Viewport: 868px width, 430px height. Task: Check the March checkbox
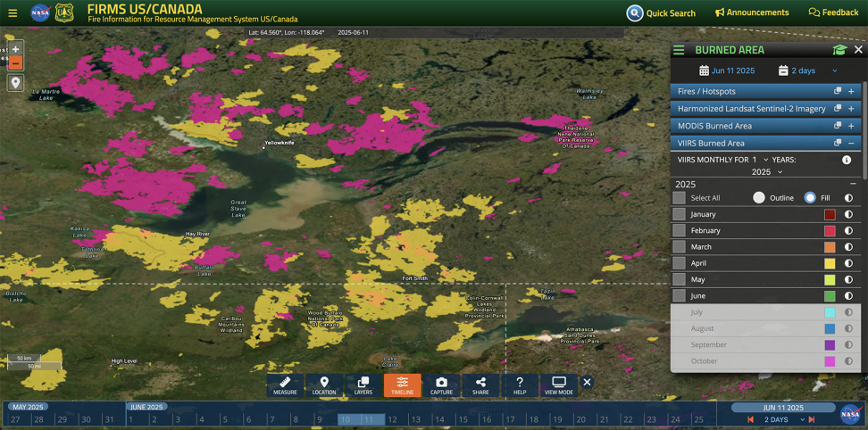(680, 247)
